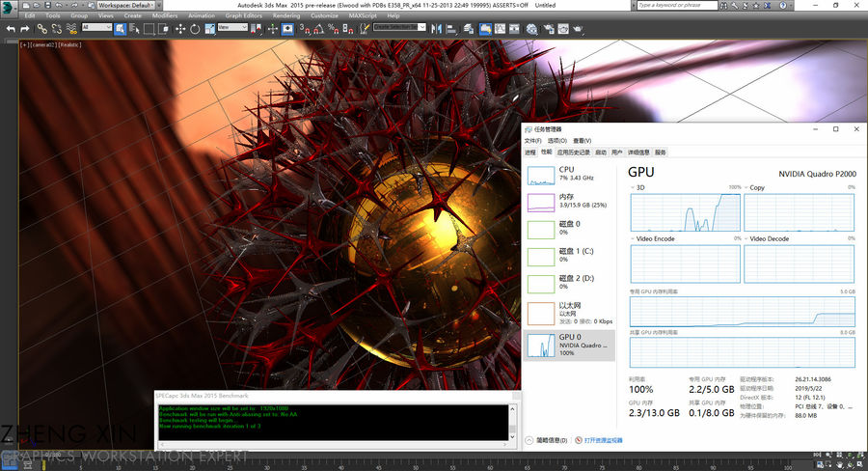Open the Schematic View
Screen dimensions: 868x471
pos(514,29)
